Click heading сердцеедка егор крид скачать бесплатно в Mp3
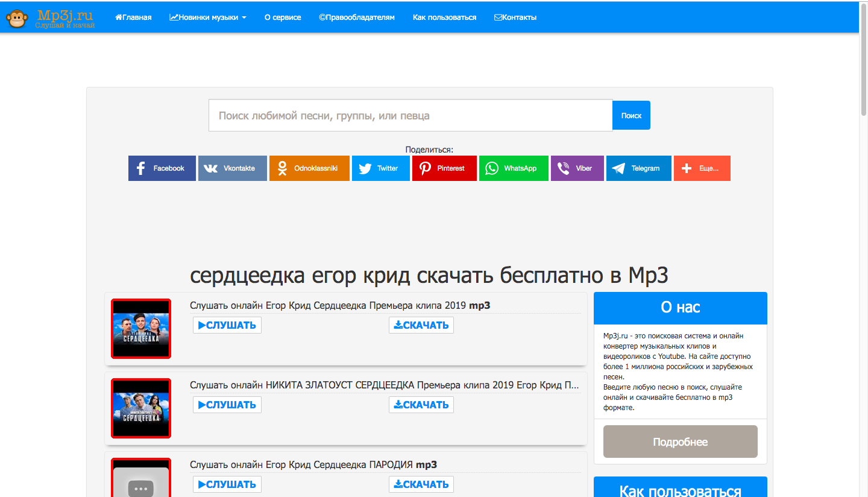Screen dimensions: 868x497 (429, 275)
